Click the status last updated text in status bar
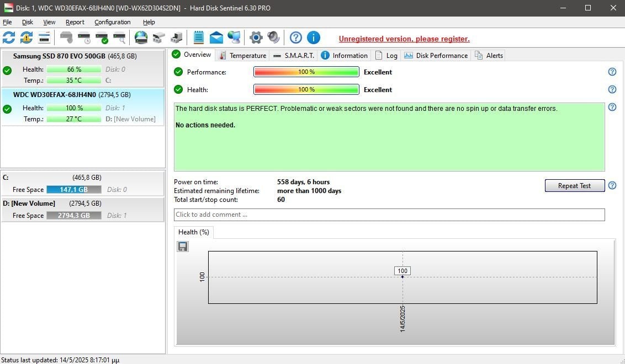 (60, 360)
